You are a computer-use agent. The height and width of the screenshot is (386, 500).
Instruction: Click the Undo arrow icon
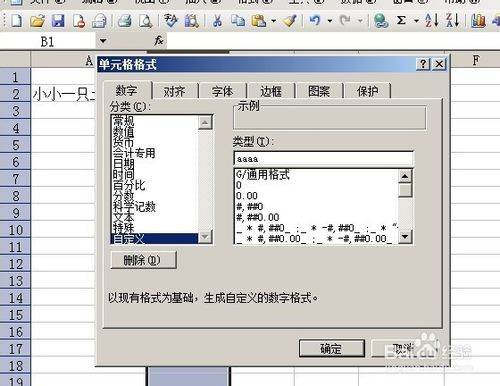click(x=315, y=21)
